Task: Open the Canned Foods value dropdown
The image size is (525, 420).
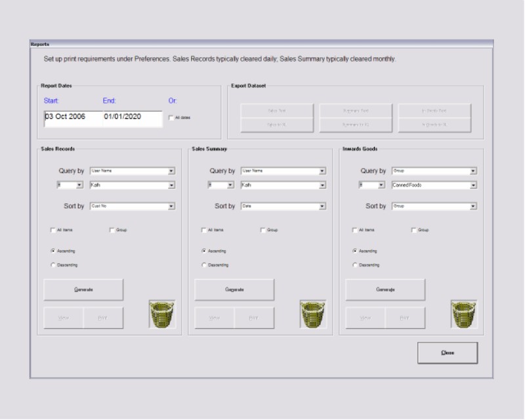Action: (x=473, y=186)
